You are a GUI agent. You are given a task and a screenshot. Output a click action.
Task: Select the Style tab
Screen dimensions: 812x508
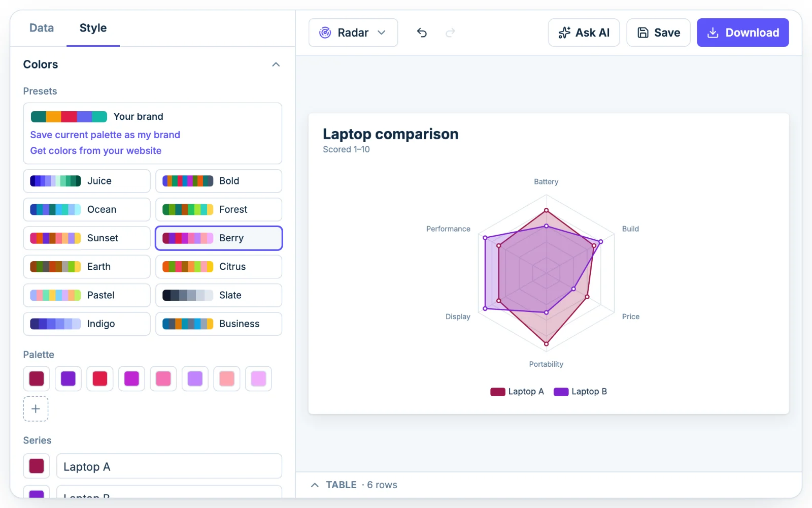(x=93, y=28)
